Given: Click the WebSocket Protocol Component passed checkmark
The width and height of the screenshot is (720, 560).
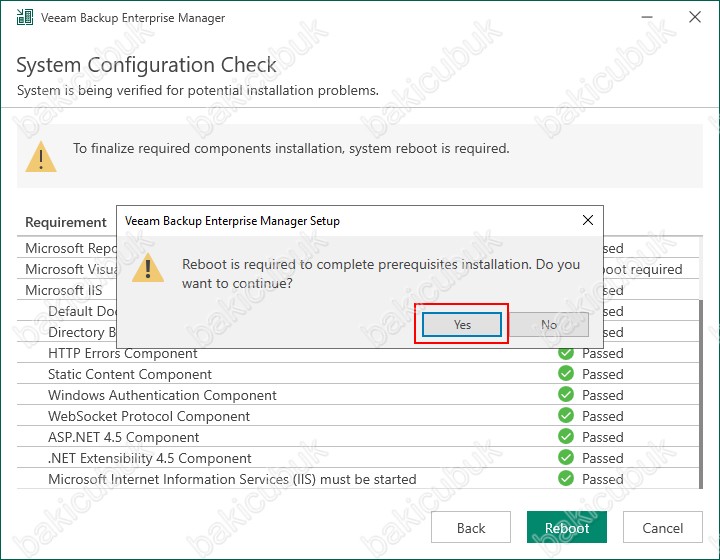Looking at the screenshot, I should coord(566,415).
